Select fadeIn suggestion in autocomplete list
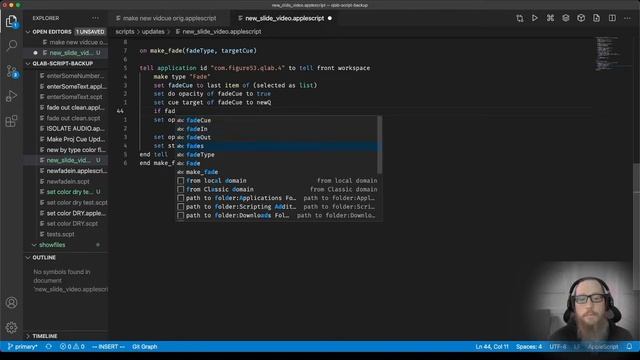 277,129
